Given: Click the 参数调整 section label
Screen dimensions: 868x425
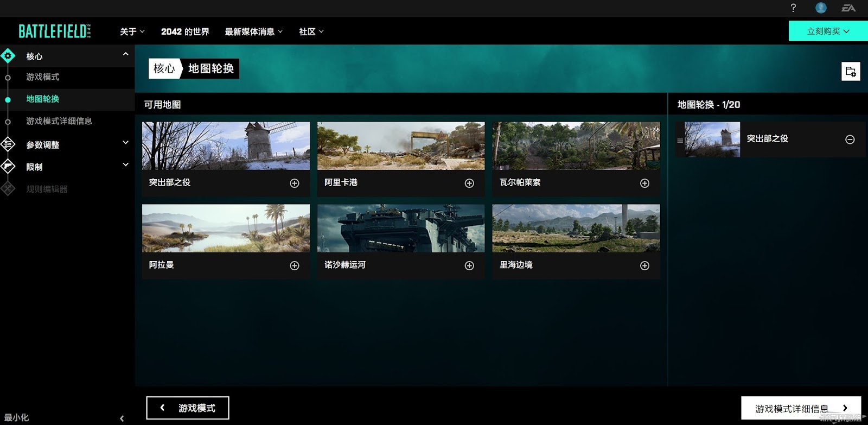Looking at the screenshot, I should (43, 145).
